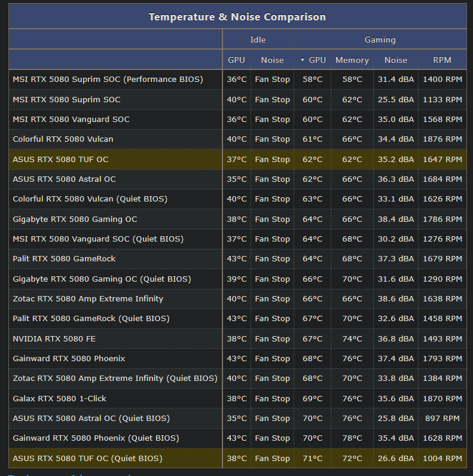Screen dimensions: 473x476
Task: Click 58°C gaming GPU temperature in first row
Action: [312, 79]
